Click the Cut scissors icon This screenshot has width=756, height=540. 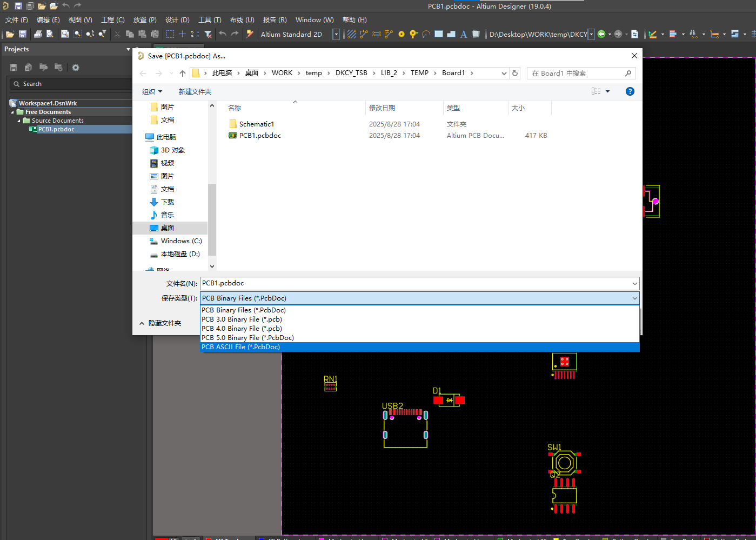(117, 34)
